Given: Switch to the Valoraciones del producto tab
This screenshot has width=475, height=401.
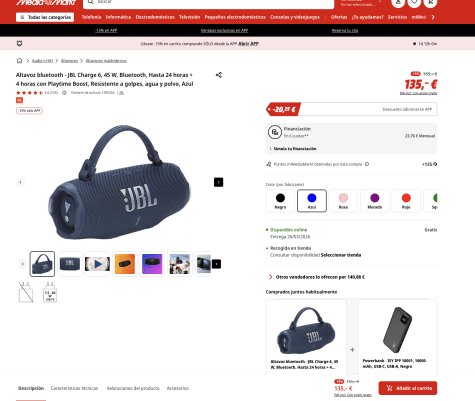Looking at the screenshot, I should pos(133,388).
